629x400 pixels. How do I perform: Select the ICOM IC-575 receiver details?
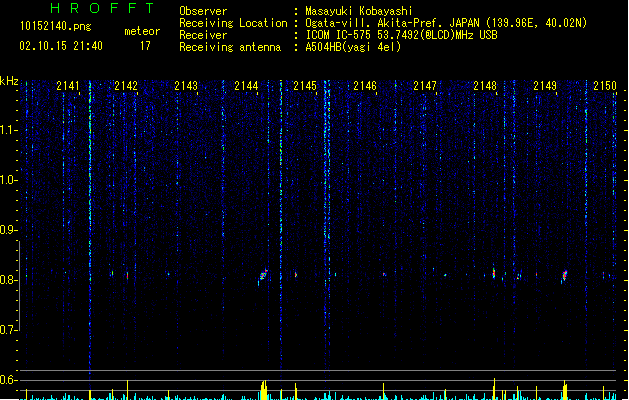click(402, 35)
